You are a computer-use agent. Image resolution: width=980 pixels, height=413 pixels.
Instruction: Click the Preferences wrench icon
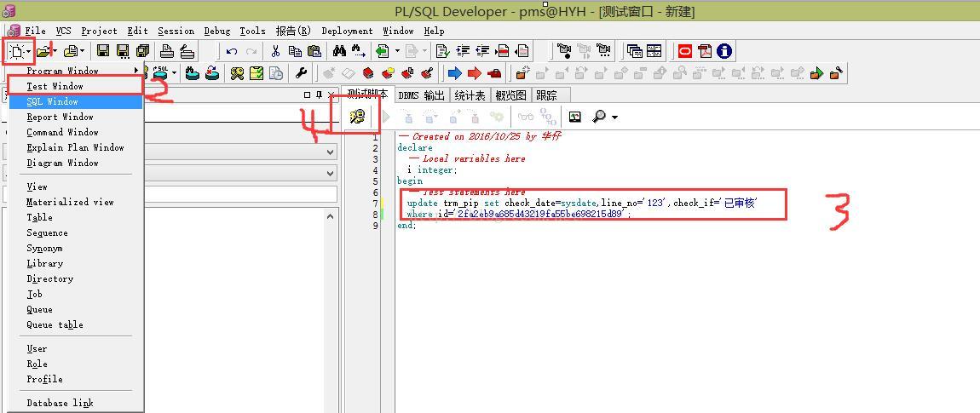(x=301, y=73)
